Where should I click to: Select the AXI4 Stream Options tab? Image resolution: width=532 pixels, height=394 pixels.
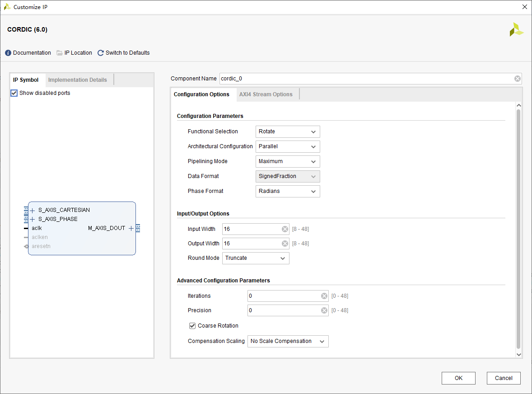266,94
